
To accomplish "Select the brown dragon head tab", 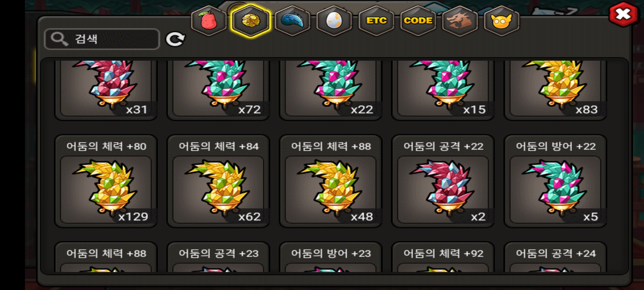I will coord(460,21).
